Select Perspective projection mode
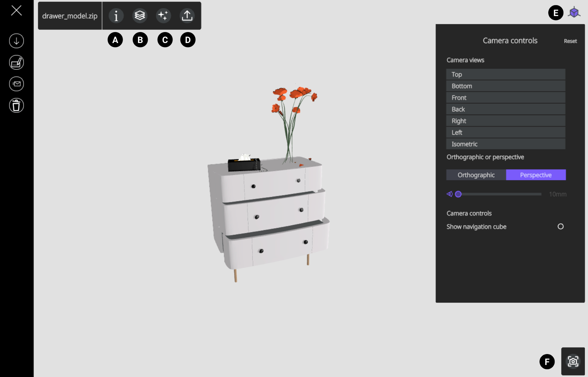The width and height of the screenshot is (588, 377). 536,175
